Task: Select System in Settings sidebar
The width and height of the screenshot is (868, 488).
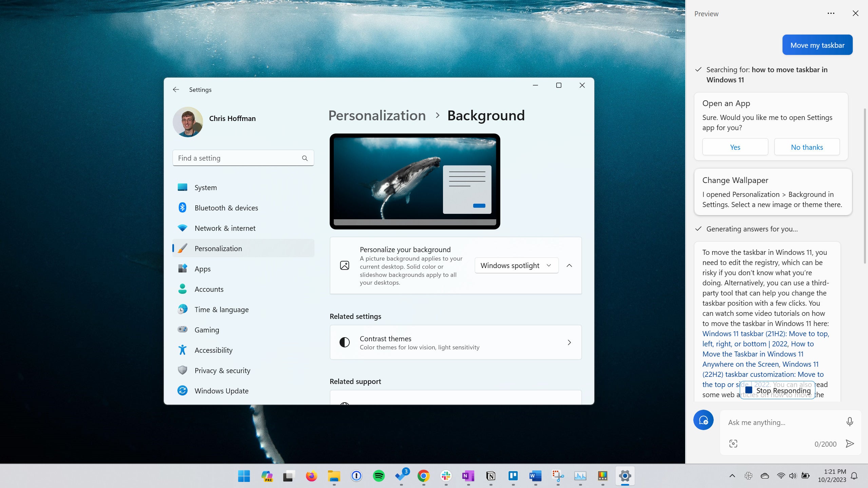Action: 243,187
